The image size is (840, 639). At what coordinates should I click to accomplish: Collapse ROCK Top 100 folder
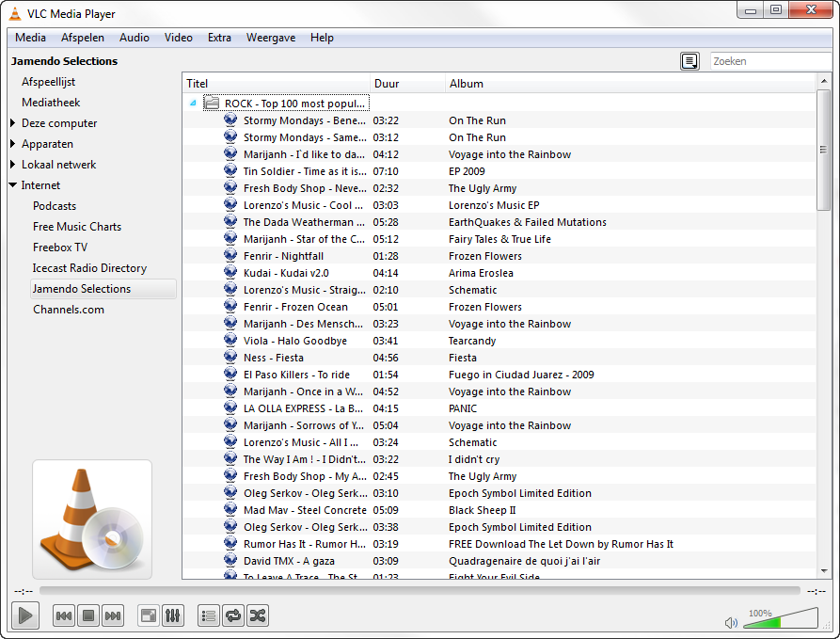193,104
